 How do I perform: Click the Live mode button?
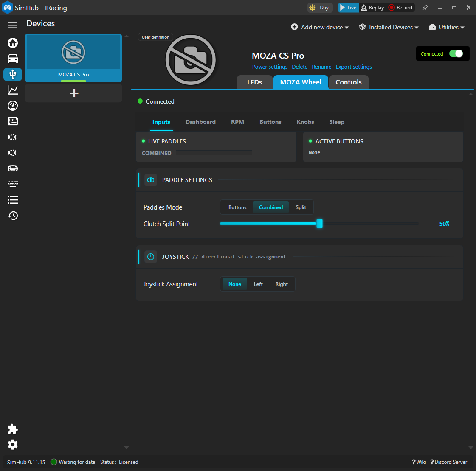tap(348, 8)
